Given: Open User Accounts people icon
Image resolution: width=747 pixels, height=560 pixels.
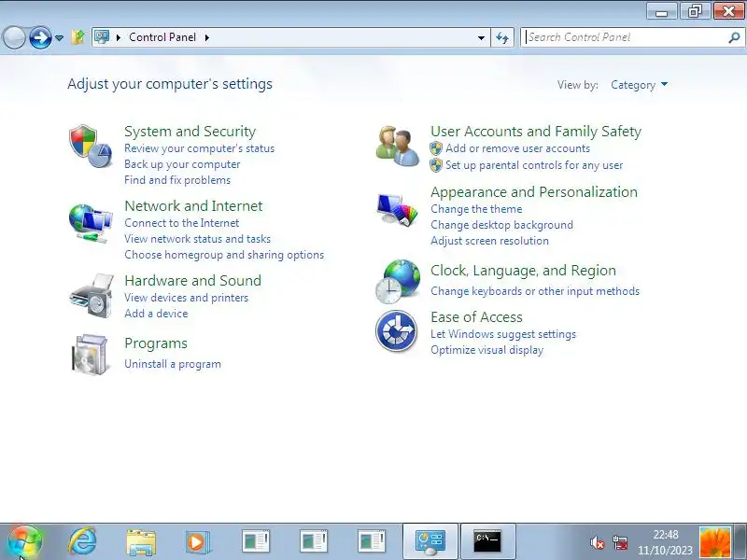Looking at the screenshot, I should pyautogui.click(x=398, y=147).
